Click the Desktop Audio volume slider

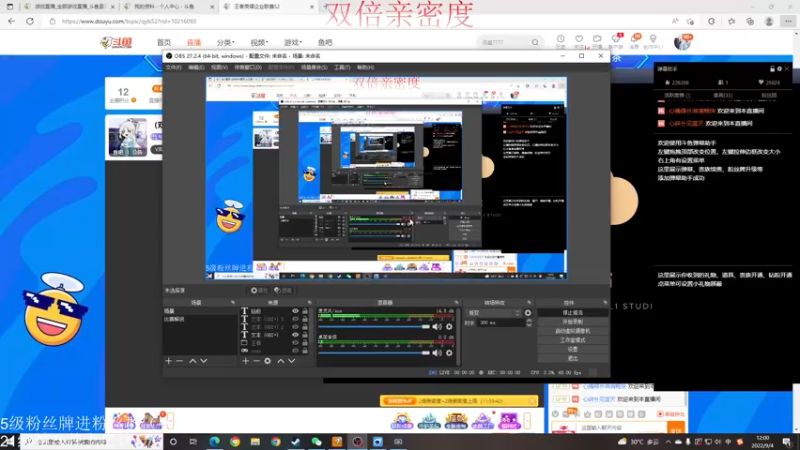tap(374, 353)
